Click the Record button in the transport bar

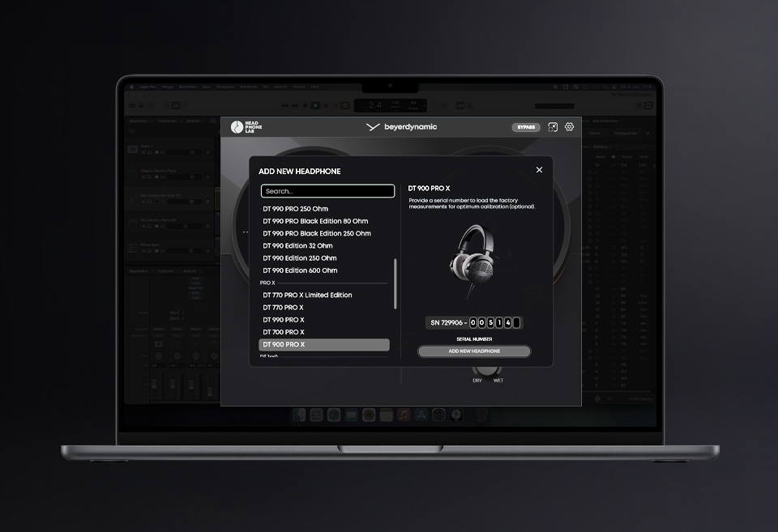[x=325, y=105]
